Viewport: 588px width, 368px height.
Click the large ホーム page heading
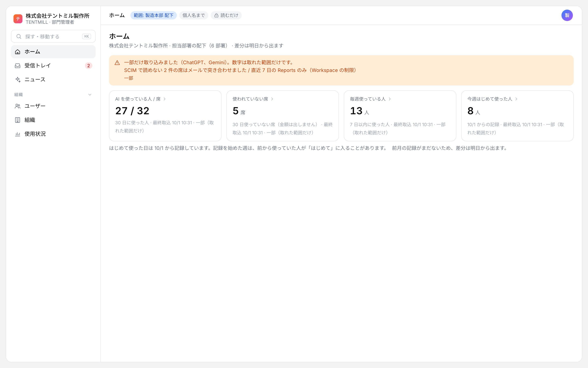[119, 36]
